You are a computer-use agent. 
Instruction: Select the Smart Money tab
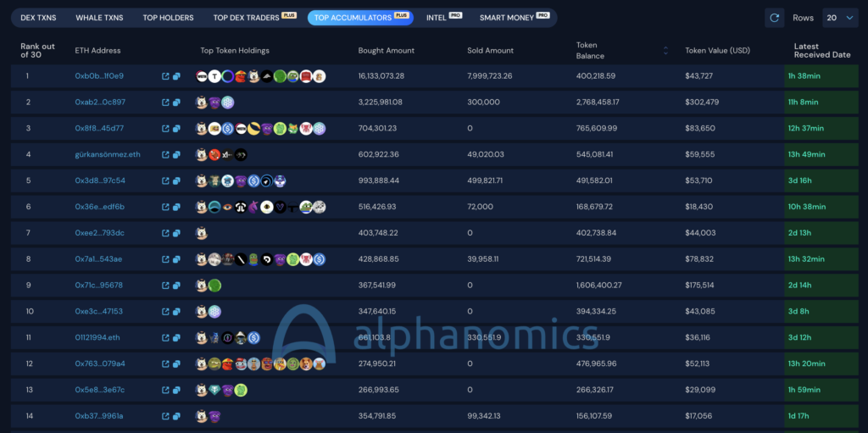[509, 18]
